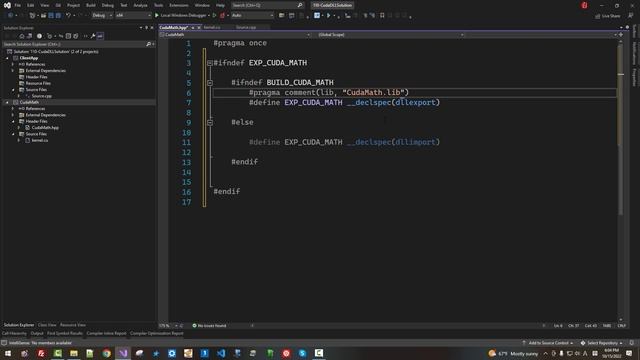Open VS Code from taskbar
Viewport: 640px width, 360px height.
[221, 353]
